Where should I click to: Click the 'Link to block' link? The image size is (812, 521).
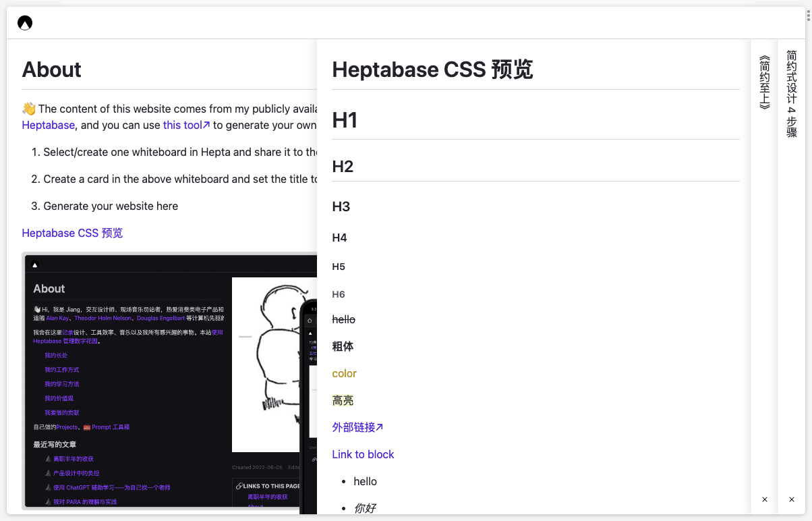pos(363,454)
